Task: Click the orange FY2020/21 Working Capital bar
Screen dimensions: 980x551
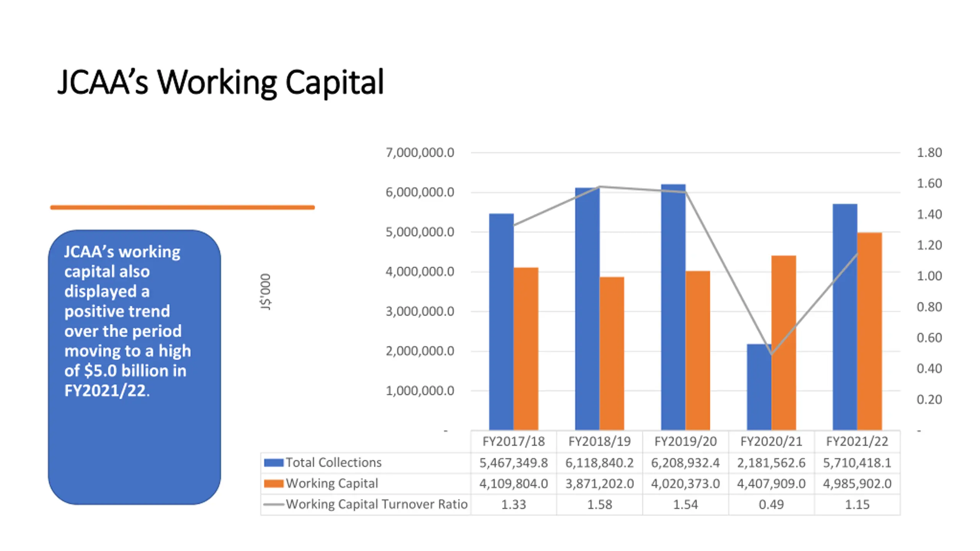Action: (x=784, y=343)
